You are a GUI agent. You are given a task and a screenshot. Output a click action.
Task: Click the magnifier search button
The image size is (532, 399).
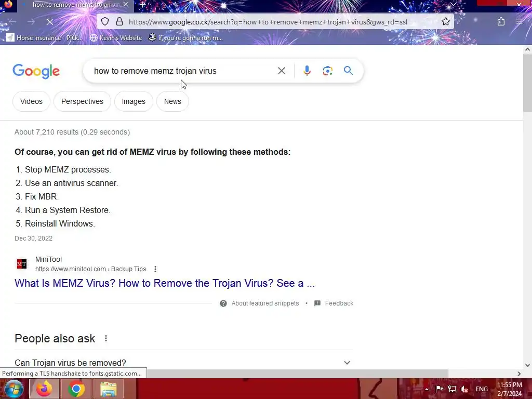[348, 71]
